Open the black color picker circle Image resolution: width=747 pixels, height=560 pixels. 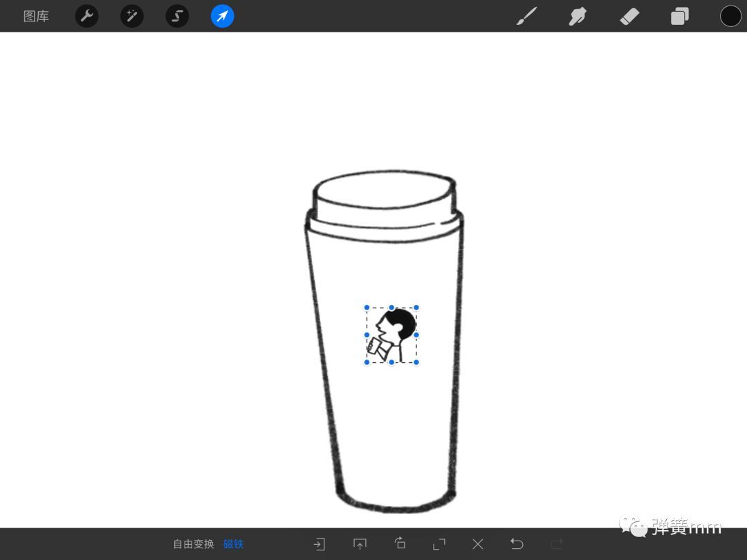730,16
